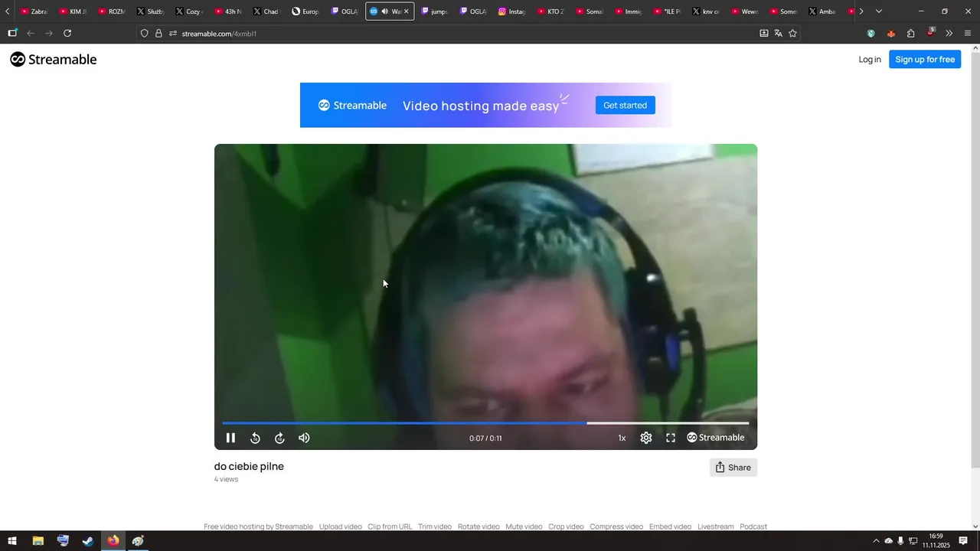Bookmark this page with the star
The height and width of the screenshot is (551, 980).
point(792,34)
